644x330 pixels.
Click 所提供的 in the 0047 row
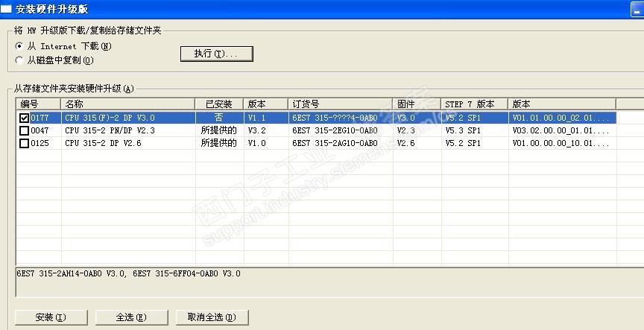point(219,130)
